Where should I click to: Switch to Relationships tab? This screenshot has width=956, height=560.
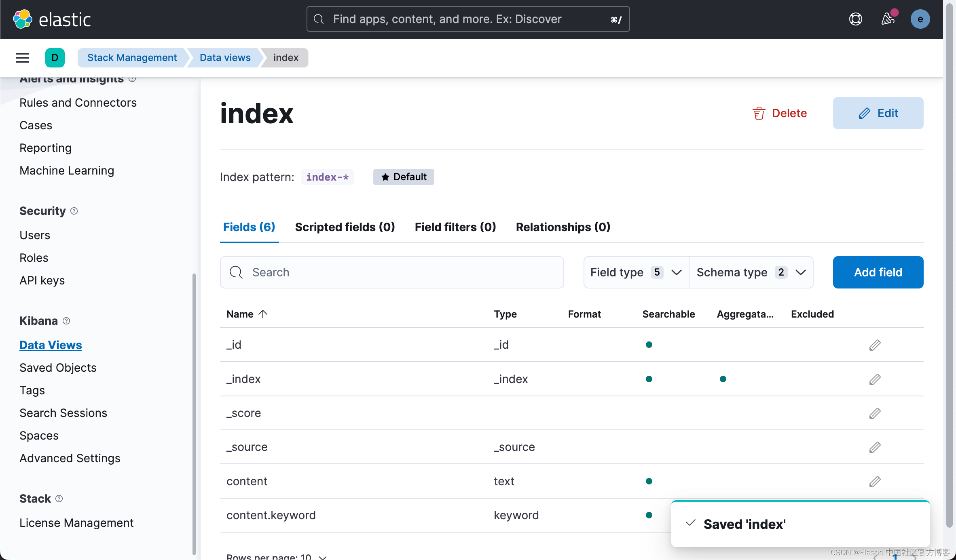click(x=563, y=227)
